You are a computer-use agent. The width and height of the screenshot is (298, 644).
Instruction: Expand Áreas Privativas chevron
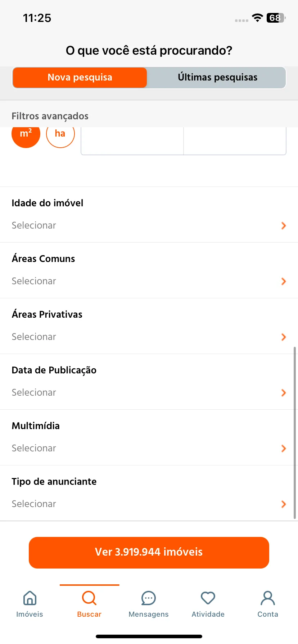(x=284, y=337)
